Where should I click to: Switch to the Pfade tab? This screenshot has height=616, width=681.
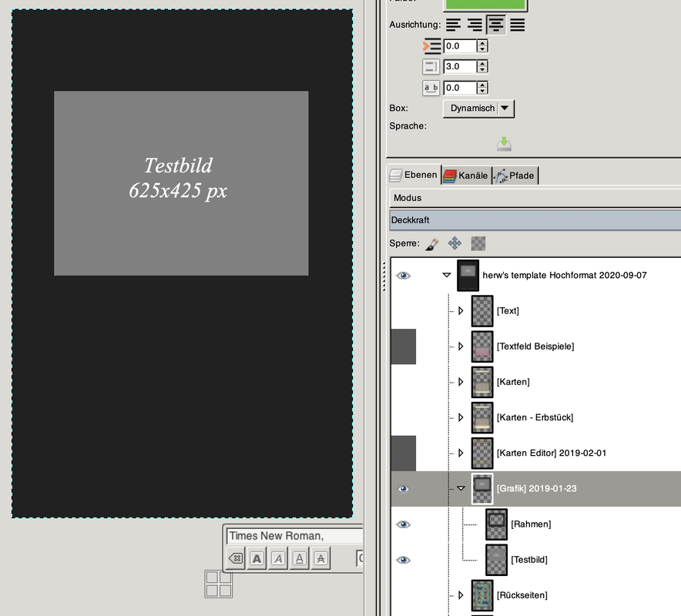tap(515, 176)
